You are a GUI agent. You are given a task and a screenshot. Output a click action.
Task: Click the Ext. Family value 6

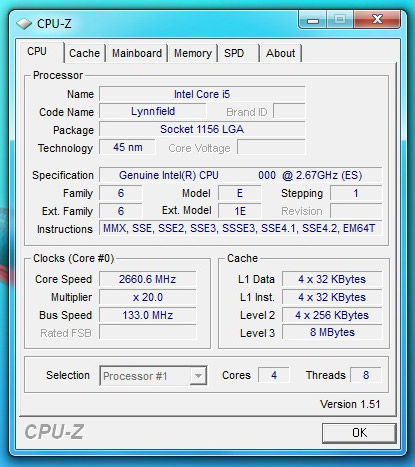click(121, 211)
